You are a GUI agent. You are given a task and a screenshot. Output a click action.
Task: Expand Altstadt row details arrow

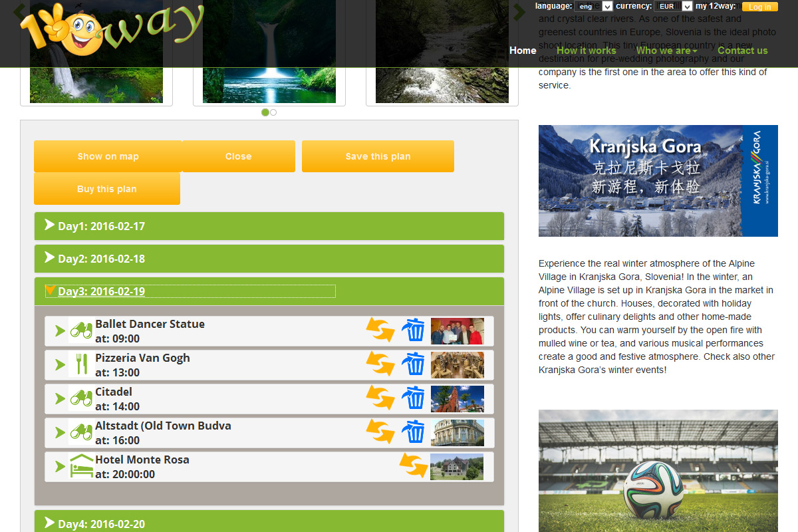coord(60,432)
